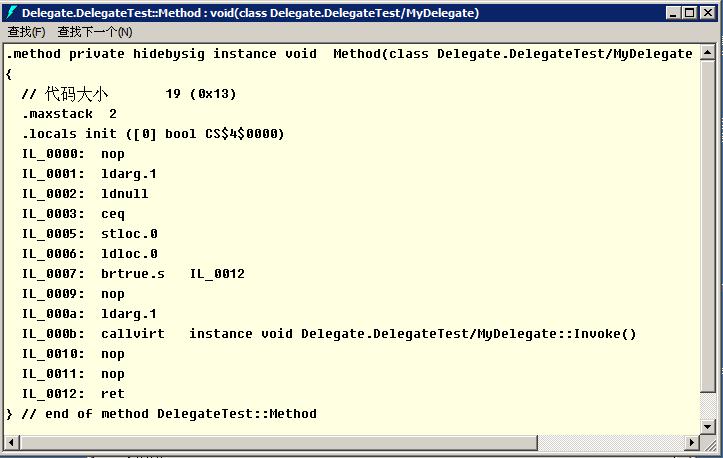
Task: Click the 'IL_0005: stloc.0' instruction
Action: pos(89,234)
